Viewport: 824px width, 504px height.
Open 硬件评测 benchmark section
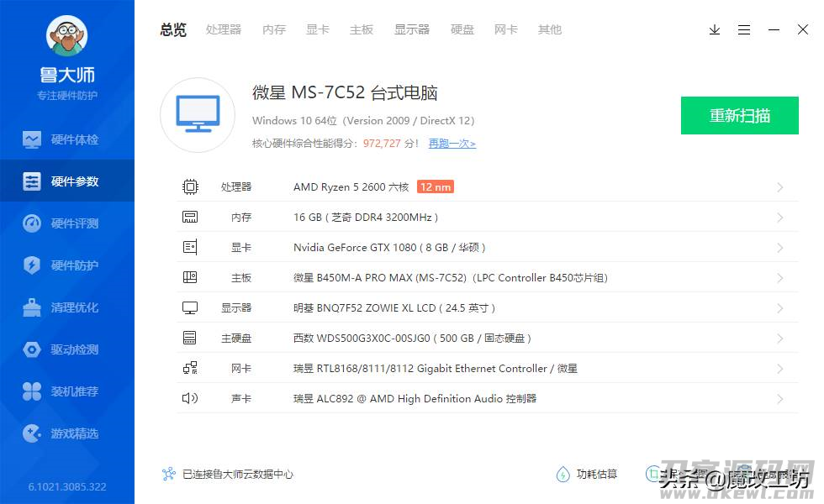click(x=67, y=223)
